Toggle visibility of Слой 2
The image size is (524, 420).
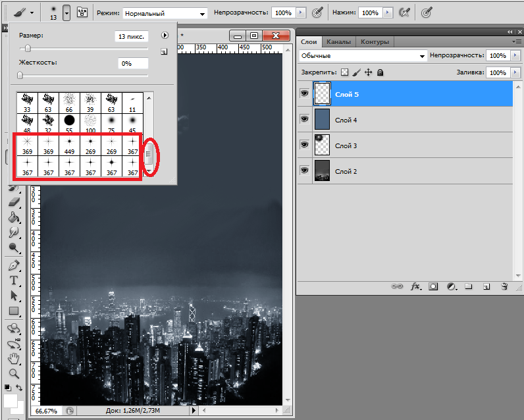coord(304,171)
